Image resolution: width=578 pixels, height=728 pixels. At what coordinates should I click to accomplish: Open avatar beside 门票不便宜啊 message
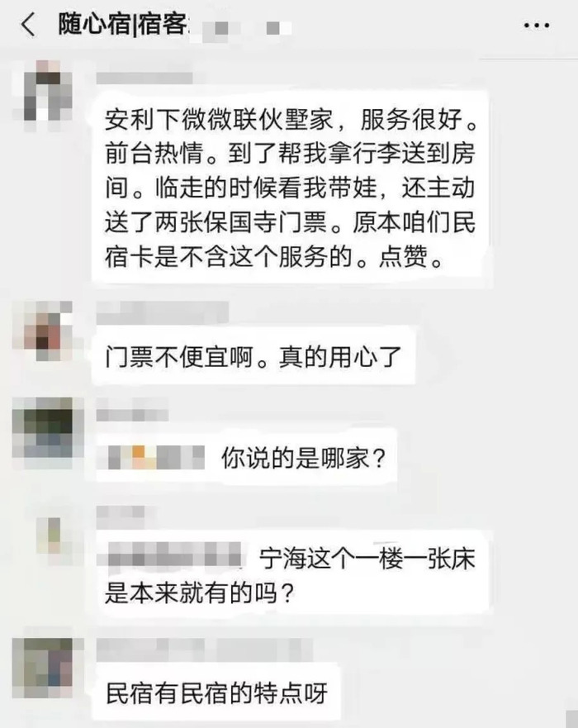[48, 331]
